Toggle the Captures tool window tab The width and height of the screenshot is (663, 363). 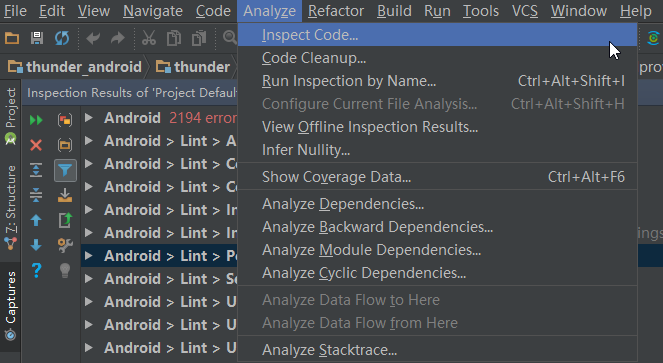11,306
